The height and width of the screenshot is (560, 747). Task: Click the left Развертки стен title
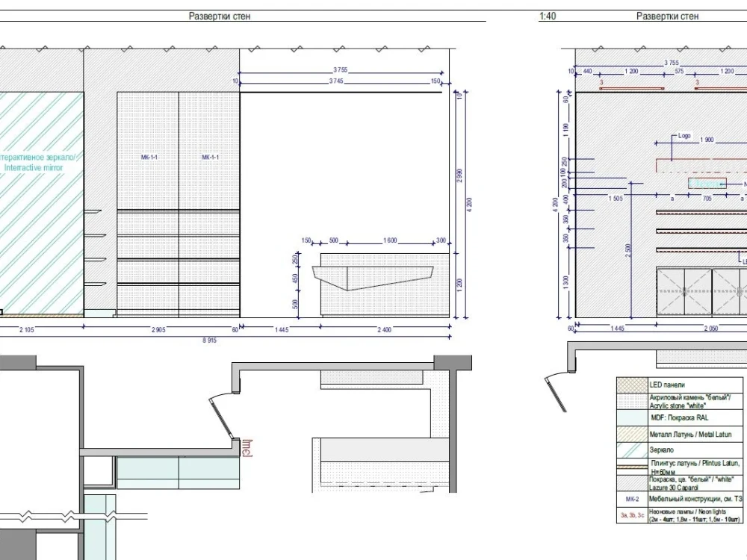(x=220, y=15)
